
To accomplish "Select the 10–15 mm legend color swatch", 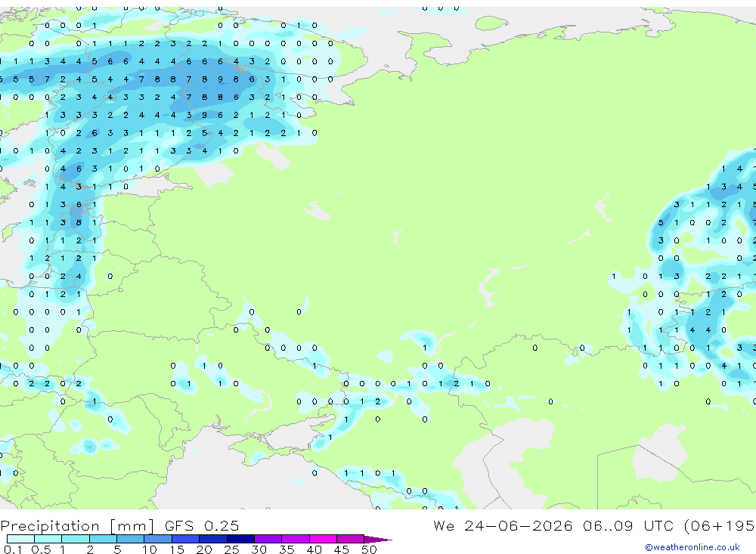I will click(158, 539).
